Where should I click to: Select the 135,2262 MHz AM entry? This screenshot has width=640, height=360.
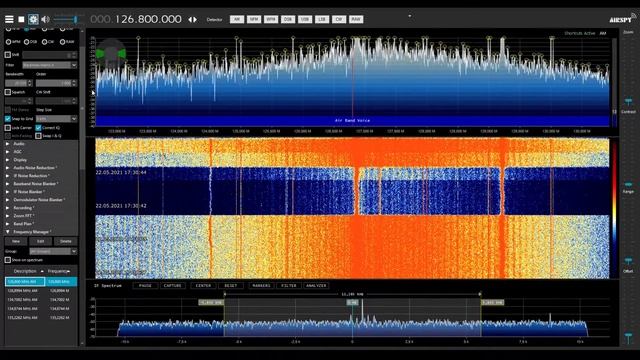point(41,318)
